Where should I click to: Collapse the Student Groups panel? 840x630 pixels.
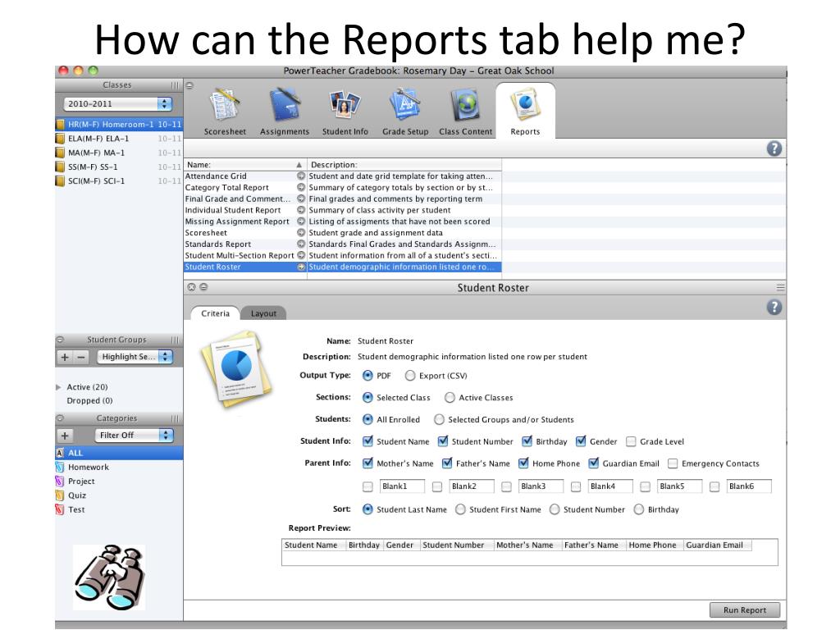[60, 340]
